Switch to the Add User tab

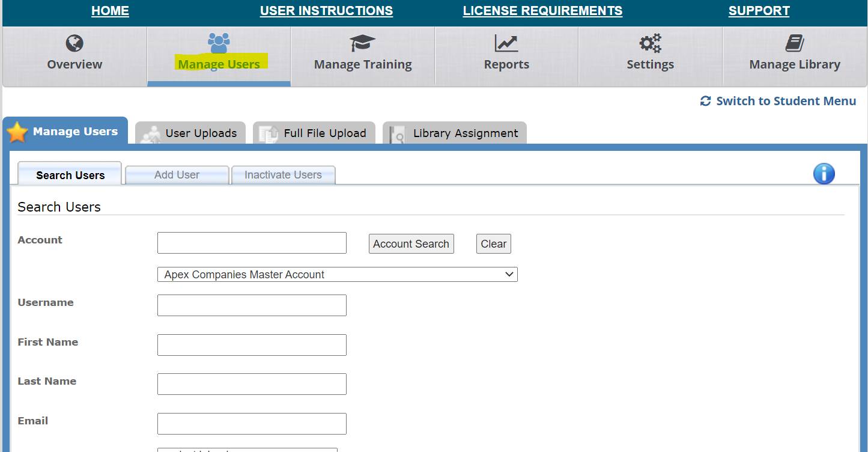(177, 175)
